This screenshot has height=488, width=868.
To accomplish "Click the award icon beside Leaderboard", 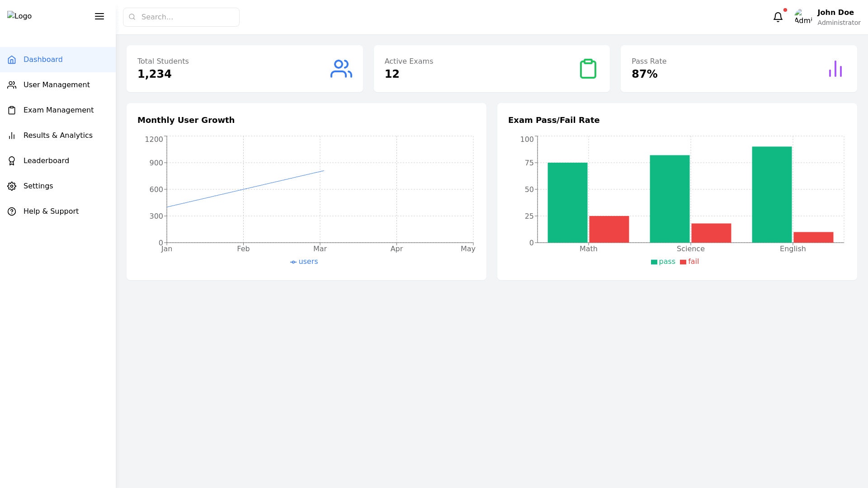I will tap(12, 161).
